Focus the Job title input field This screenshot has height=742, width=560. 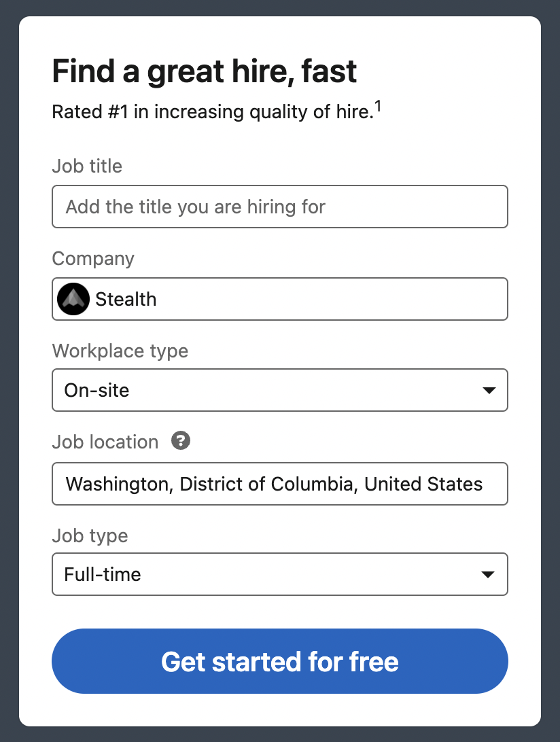pos(279,207)
